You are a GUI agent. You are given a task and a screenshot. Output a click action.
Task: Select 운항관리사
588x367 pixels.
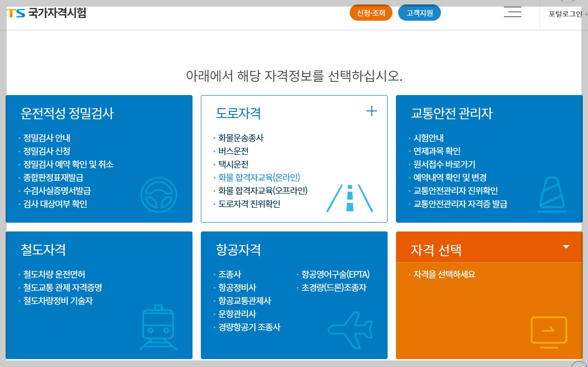click(237, 314)
